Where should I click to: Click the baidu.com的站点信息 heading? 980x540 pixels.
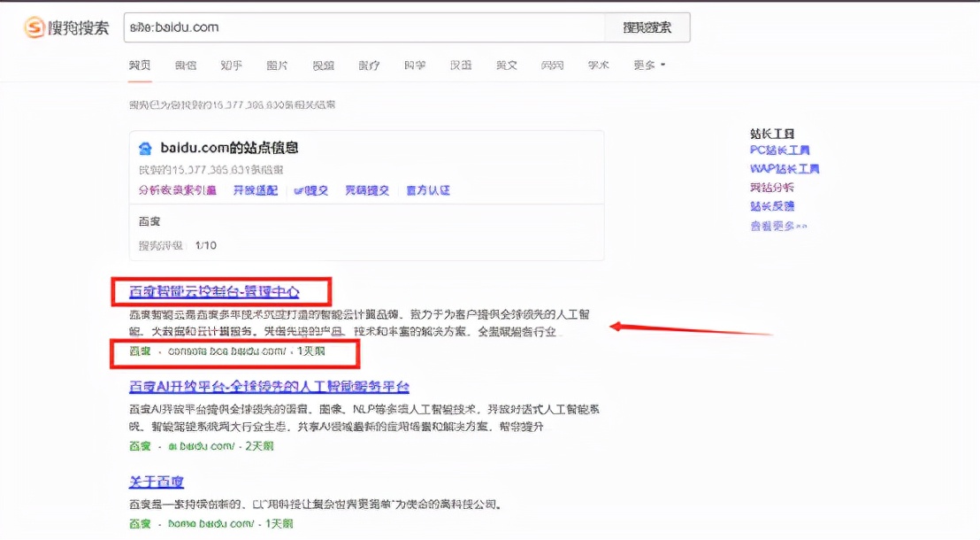pos(229,148)
